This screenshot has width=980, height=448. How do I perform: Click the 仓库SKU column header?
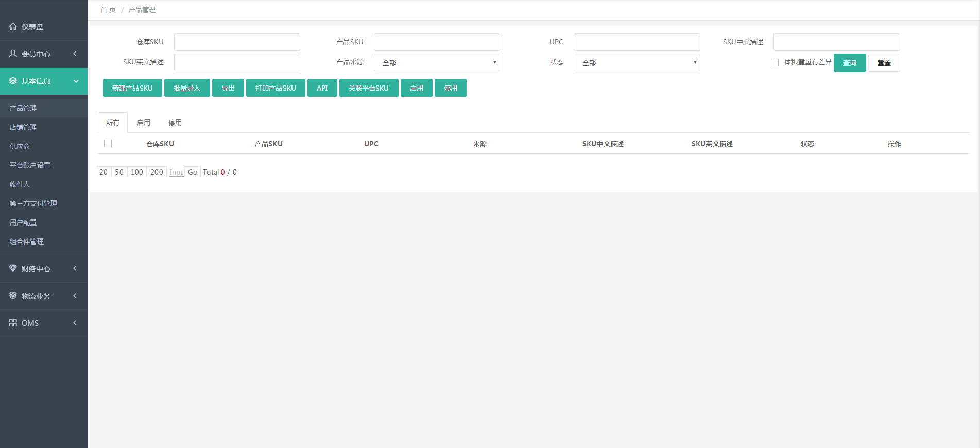click(x=160, y=144)
